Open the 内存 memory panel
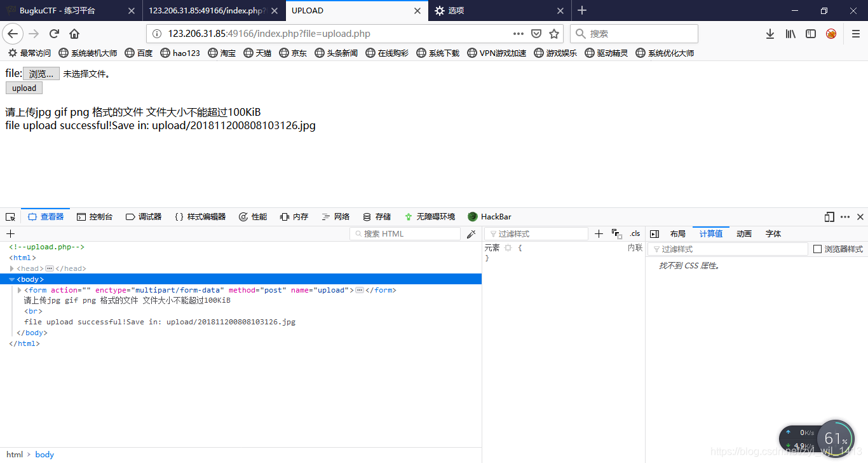The height and width of the screenshot is (463, 868). [294, 217]
